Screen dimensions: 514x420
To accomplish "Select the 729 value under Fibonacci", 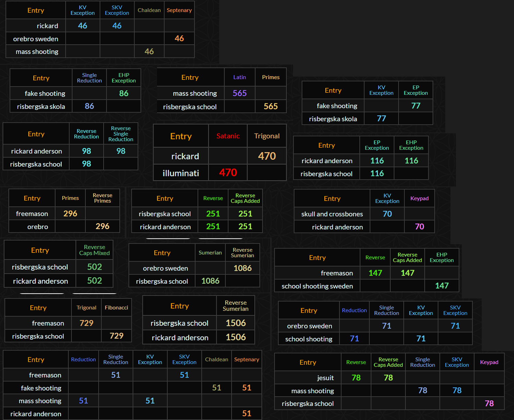I will (116, 336).
